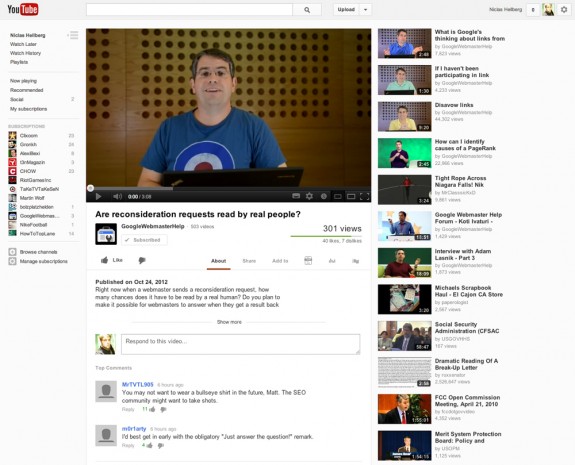
Task: Click the thumbs down dislike icon
Action: point(142,260)
